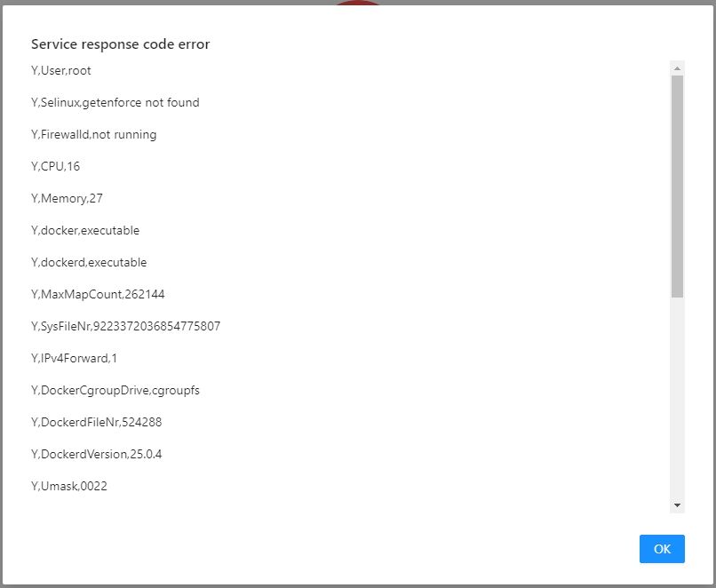716x588 pixels.
Task: Click the 'Service response code error' title
Action: pos(120,44)
